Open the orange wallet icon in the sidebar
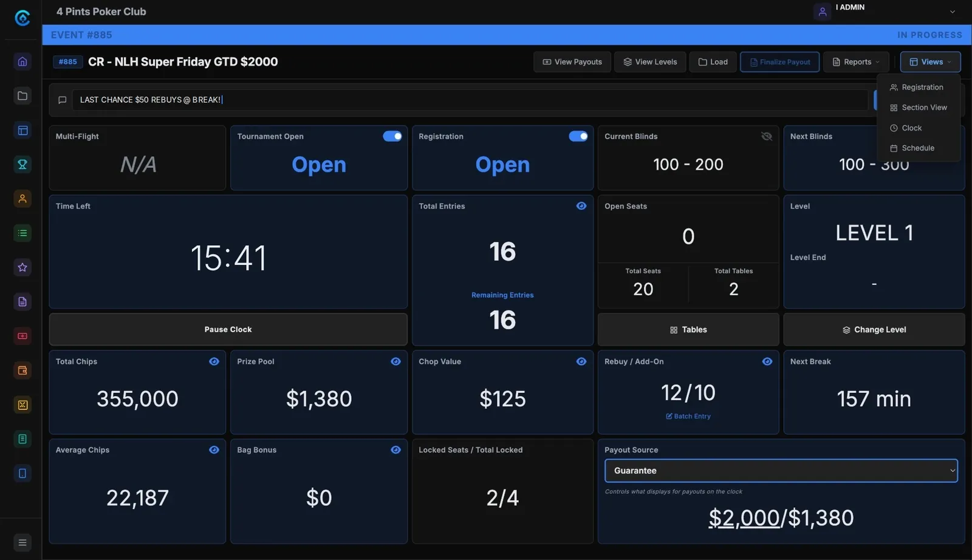This screenshot has height=560, width=972. click(22, 370)
